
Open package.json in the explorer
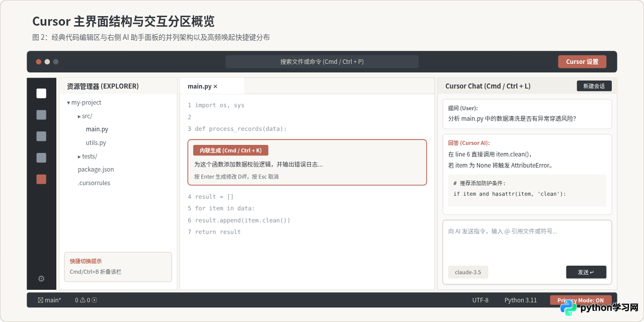tap(96, 170)
